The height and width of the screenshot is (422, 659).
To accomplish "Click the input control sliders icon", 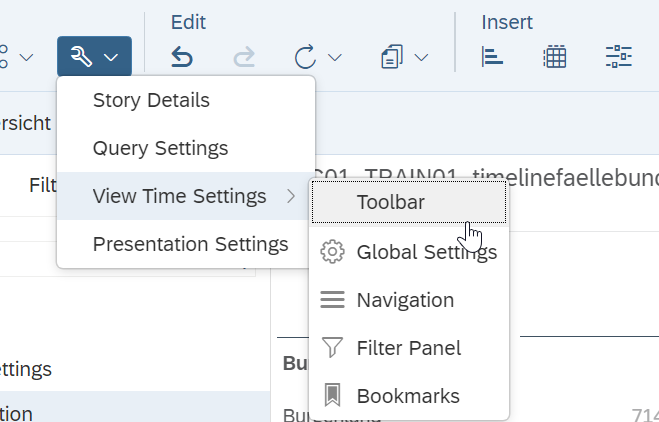I will 619,57.
